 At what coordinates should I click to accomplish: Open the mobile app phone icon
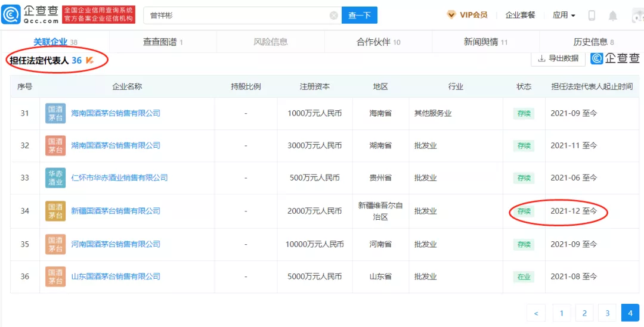pyautogui.click(x=592, y=15)
